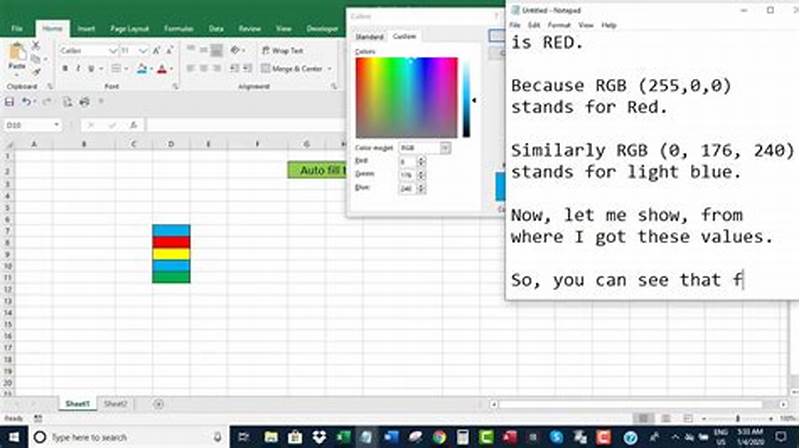Click the Format Painter brush icon

pos(36,72)
